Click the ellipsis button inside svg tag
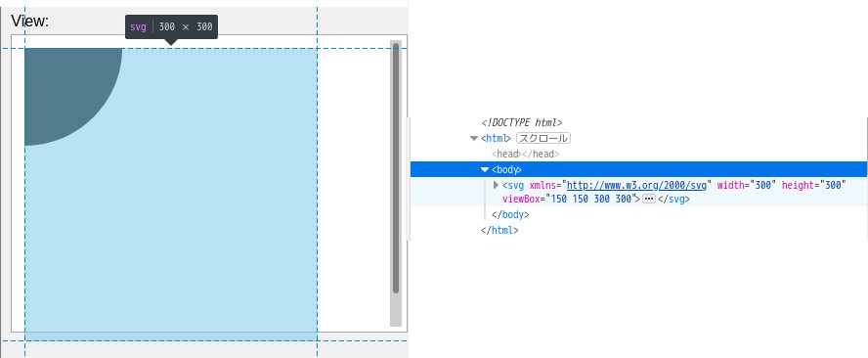This screenshot has width=868, height=358. coord(649,199)
